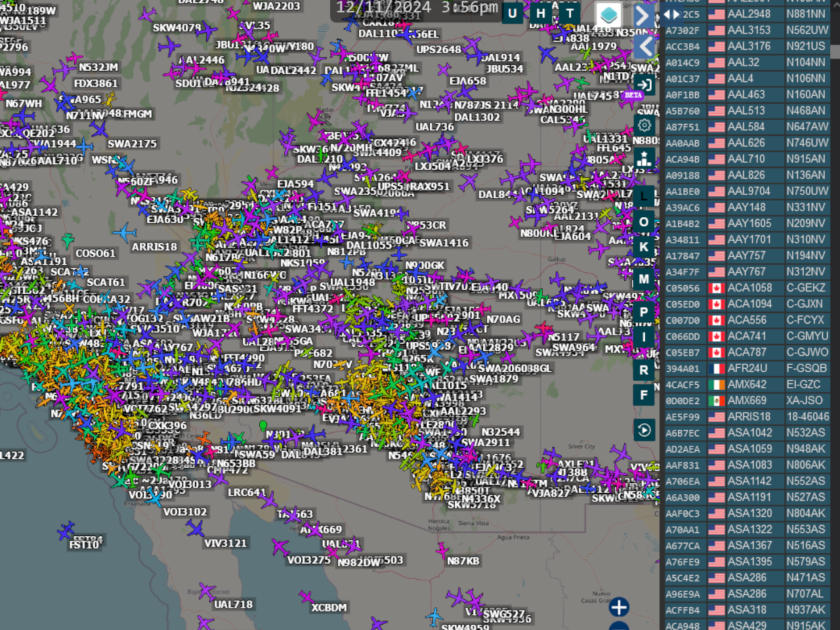Toggle the R map option

pyautogui.click(x=644, y=369)
